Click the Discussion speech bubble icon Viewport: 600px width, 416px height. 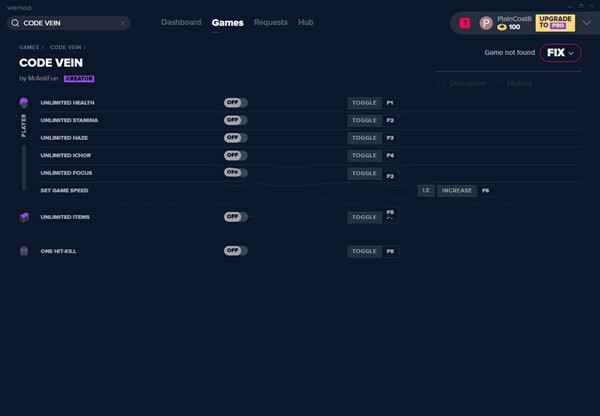(441, 83)
